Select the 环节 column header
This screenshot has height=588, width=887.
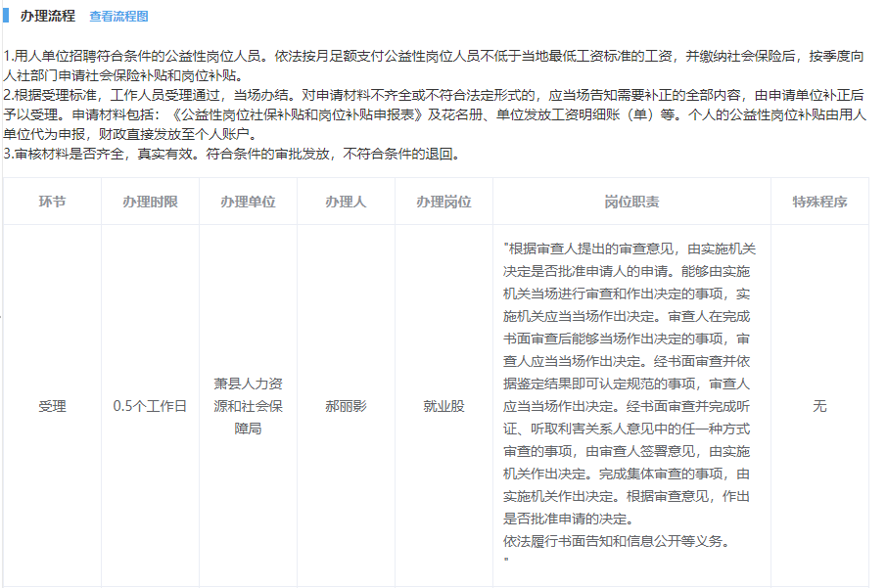52,202
